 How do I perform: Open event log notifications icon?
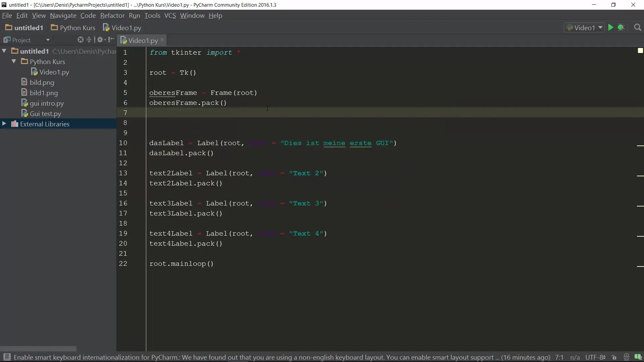pos(638,357)
